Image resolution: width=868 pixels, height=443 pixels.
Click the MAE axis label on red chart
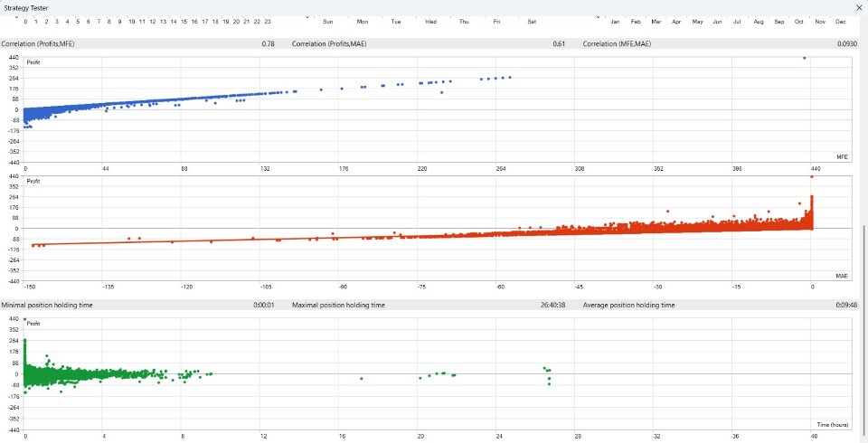[x=842, y=276]
